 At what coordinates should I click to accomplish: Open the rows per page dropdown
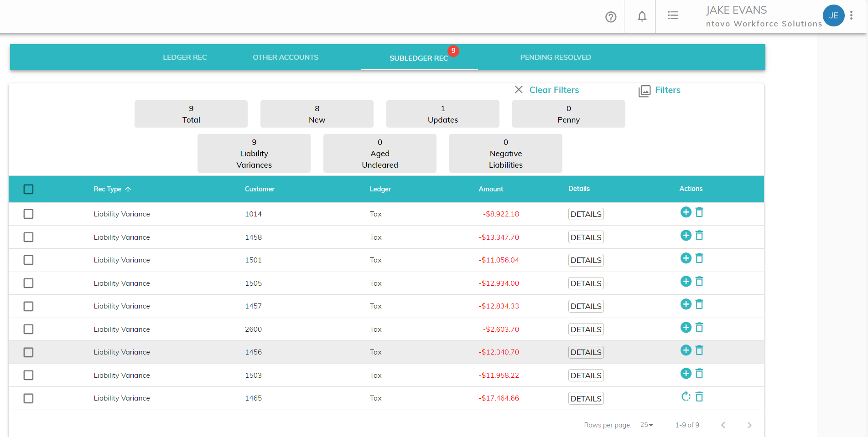[x=647, y=425]
